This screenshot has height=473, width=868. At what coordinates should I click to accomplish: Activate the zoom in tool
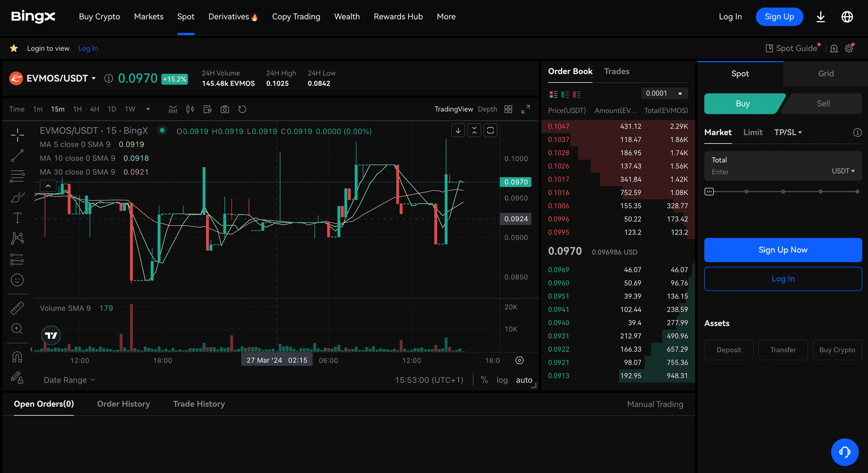(x=17, y=328)
